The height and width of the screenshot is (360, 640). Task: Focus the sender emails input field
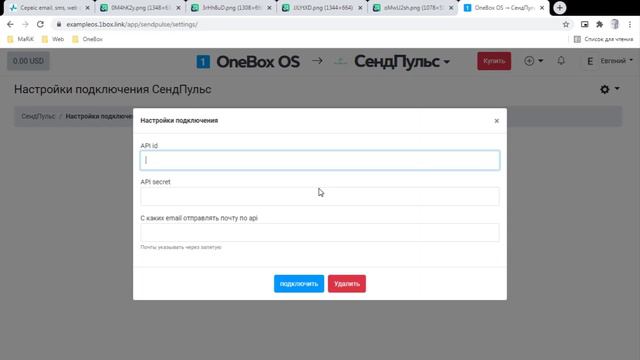320,233
